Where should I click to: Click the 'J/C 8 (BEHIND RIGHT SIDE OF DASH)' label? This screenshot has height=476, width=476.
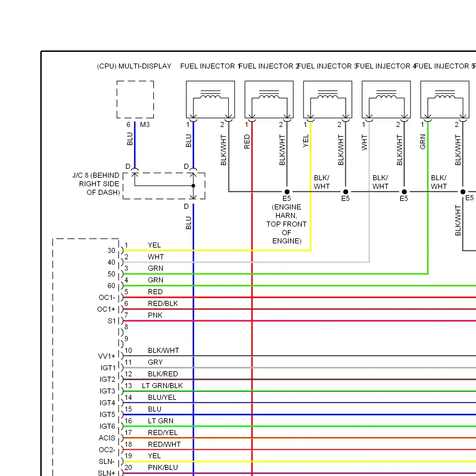point(96,184)
